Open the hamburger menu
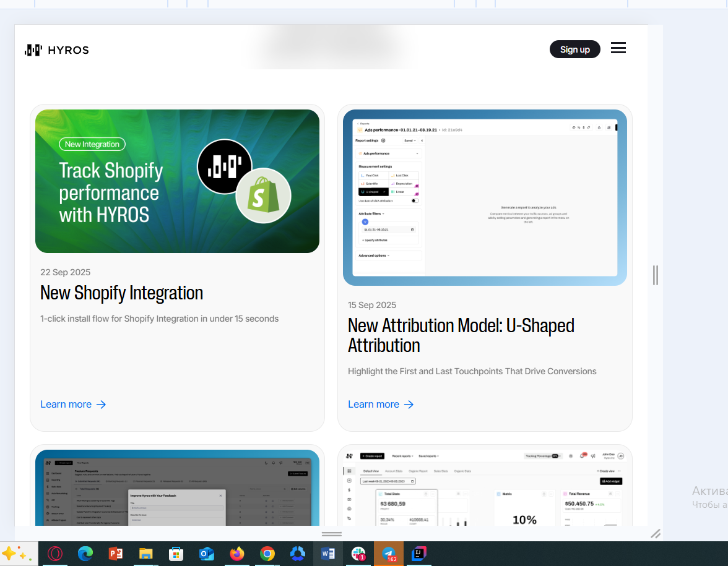Screen dimensions: 728x566 618,48
